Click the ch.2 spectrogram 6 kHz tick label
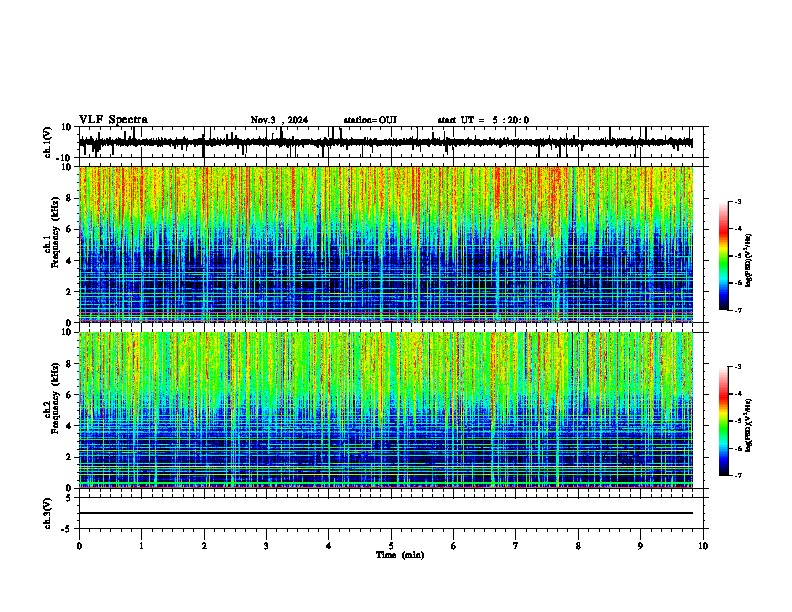Image resolution: width=792 pixels, height=612 pixels. click(70, 395)
